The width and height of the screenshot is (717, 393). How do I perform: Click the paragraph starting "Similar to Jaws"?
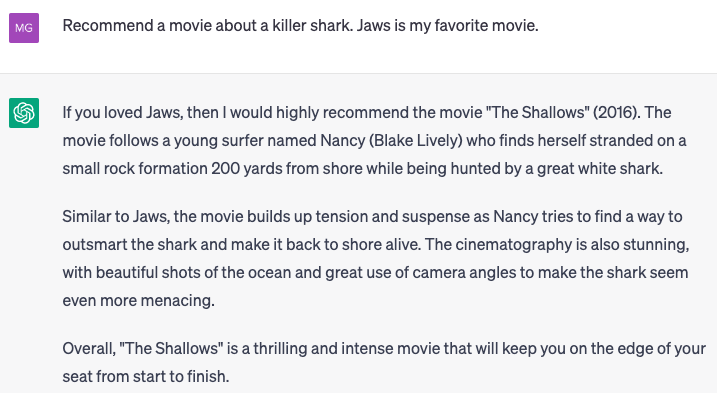tap(376, 258)
